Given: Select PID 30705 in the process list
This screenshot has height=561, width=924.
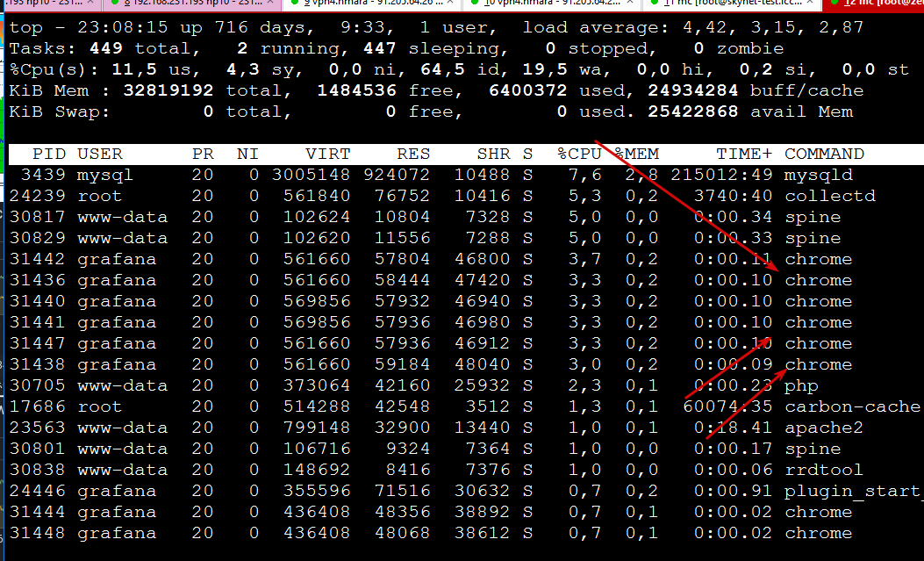Looking at the screenshot, I should tap(37, 386).
